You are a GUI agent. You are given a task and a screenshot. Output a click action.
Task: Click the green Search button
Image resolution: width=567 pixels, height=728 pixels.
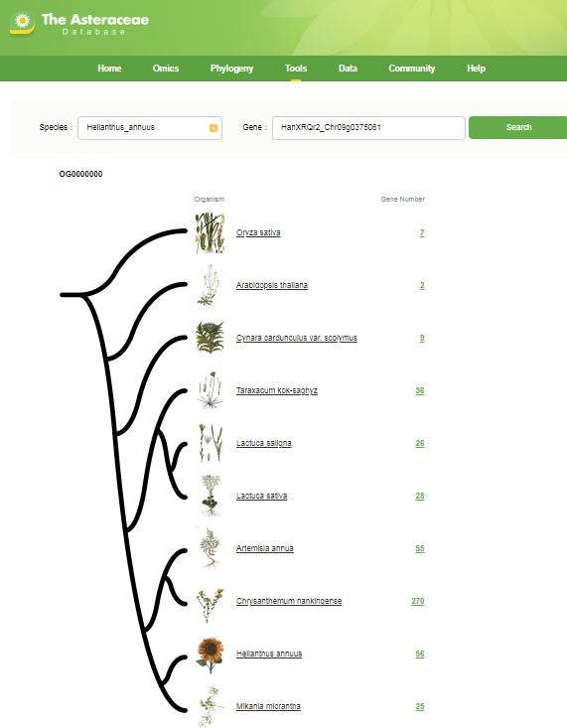click(517, 128)
